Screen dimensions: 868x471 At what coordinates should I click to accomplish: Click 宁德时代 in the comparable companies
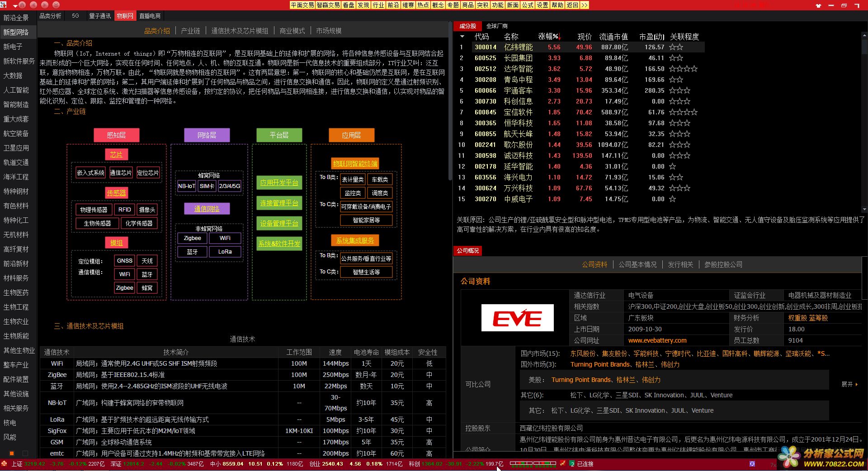[x=678, y=353]
